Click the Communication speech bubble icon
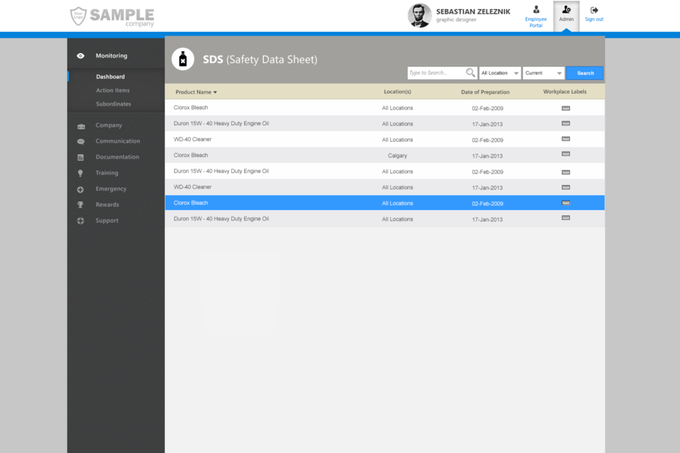Screen dimensions: 680x453 point(81,142)
